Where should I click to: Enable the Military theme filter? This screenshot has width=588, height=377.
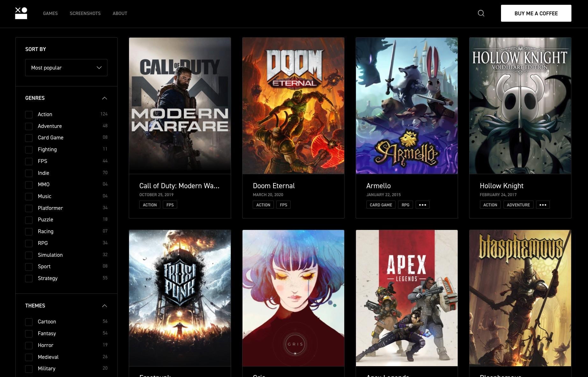click(29, 369)
